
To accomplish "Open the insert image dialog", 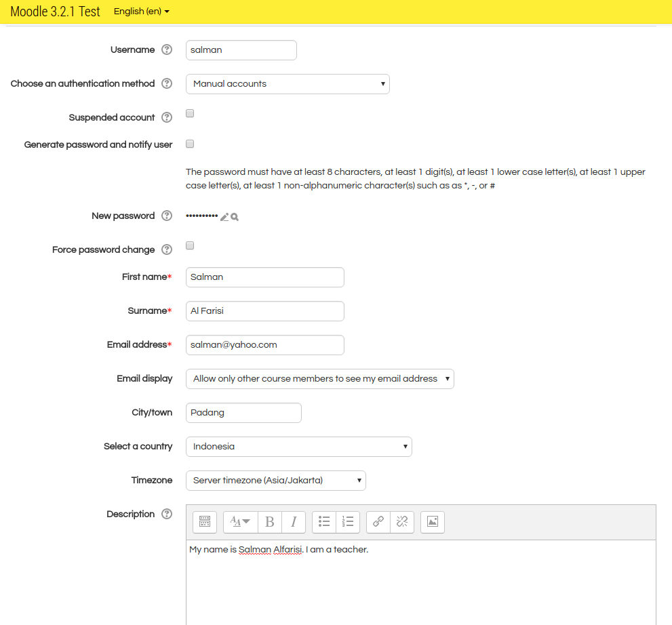I will (x=433, y=522).
